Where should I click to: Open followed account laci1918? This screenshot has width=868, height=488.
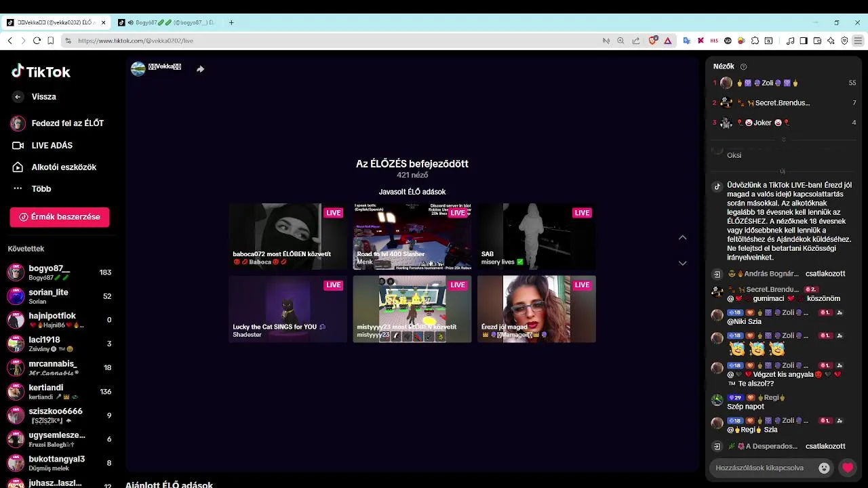click(60, 344)
